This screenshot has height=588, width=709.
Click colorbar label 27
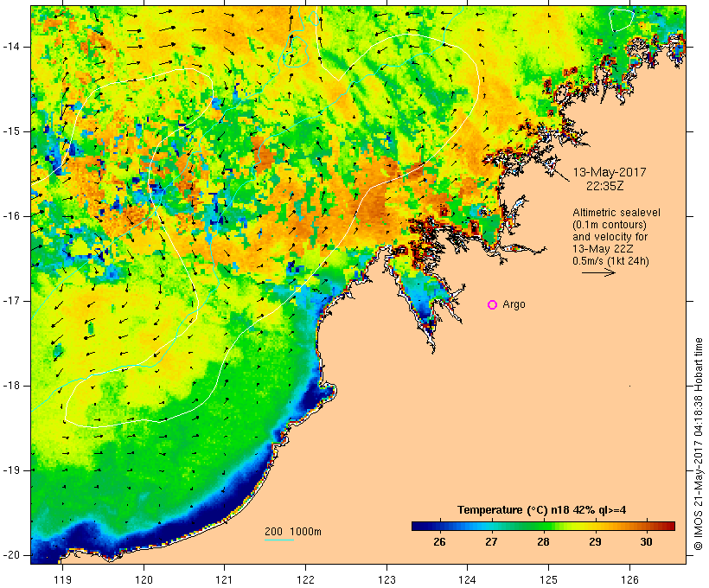click(491, 541)
